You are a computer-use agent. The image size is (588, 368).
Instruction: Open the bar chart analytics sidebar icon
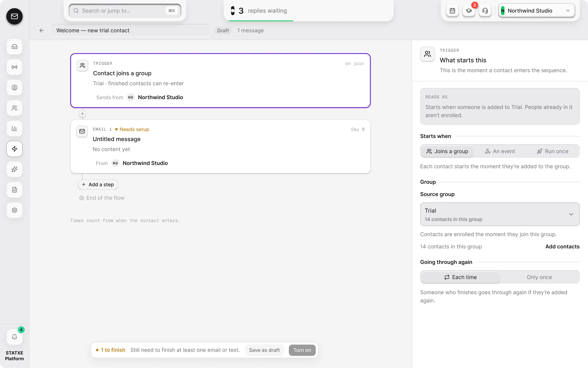[14, 128]
